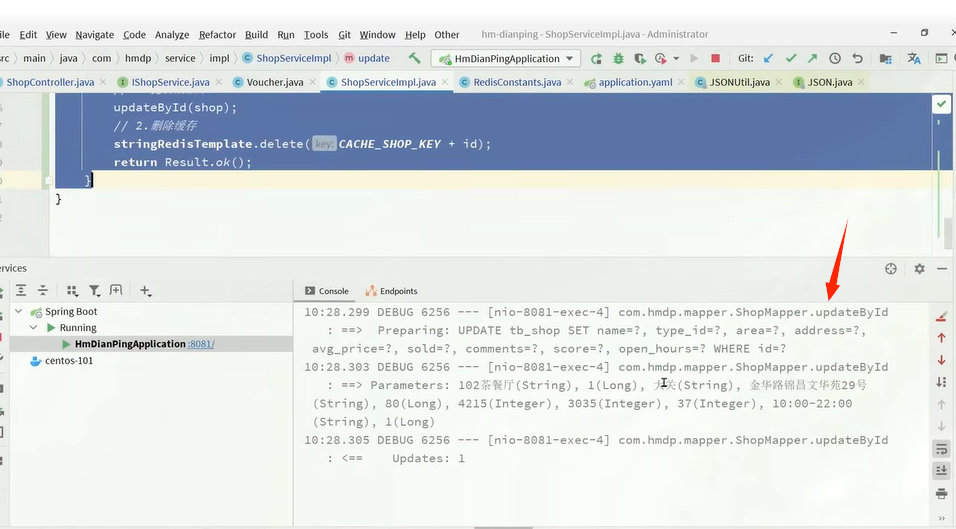Image resolution: width=956 pixels, height=529 pixels.
Task: Click the profiler run icon
Action: click(661, 59)
